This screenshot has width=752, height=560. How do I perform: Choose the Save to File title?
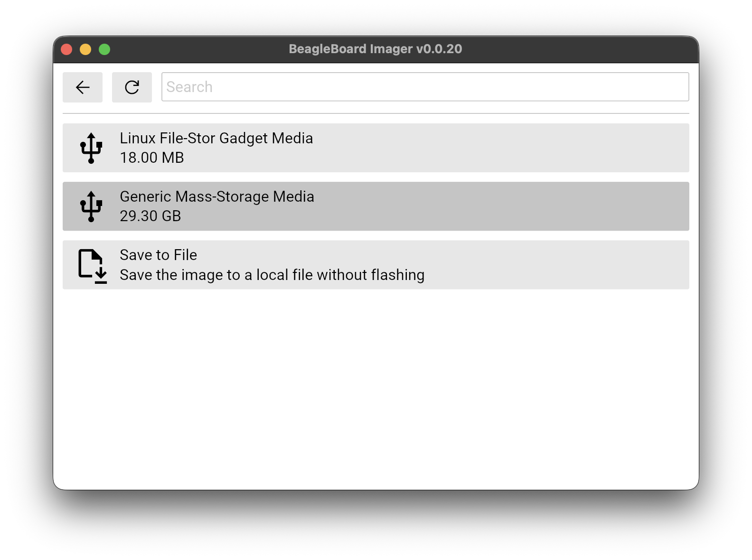[158, 255]
